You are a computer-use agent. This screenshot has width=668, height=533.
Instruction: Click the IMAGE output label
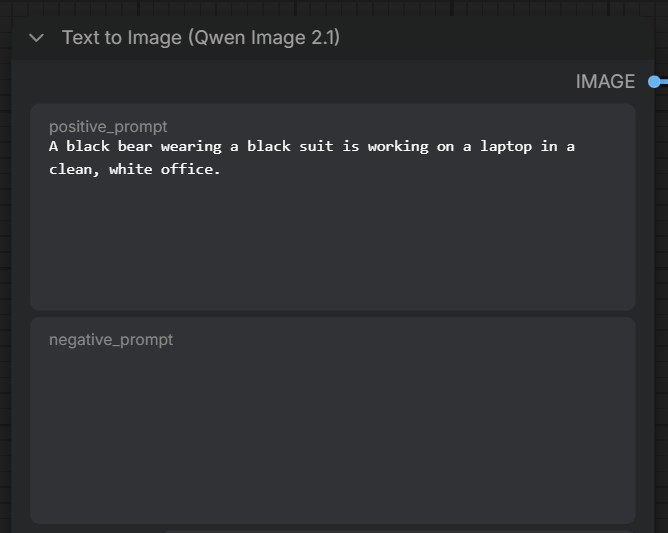[x=605, y=82]
